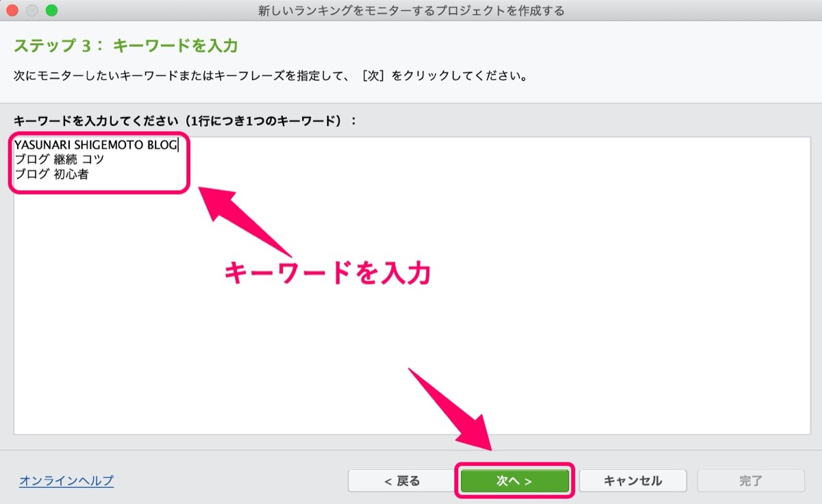Go back with the < 戻る button
This screenshot has width=822, height=504.
401,481
